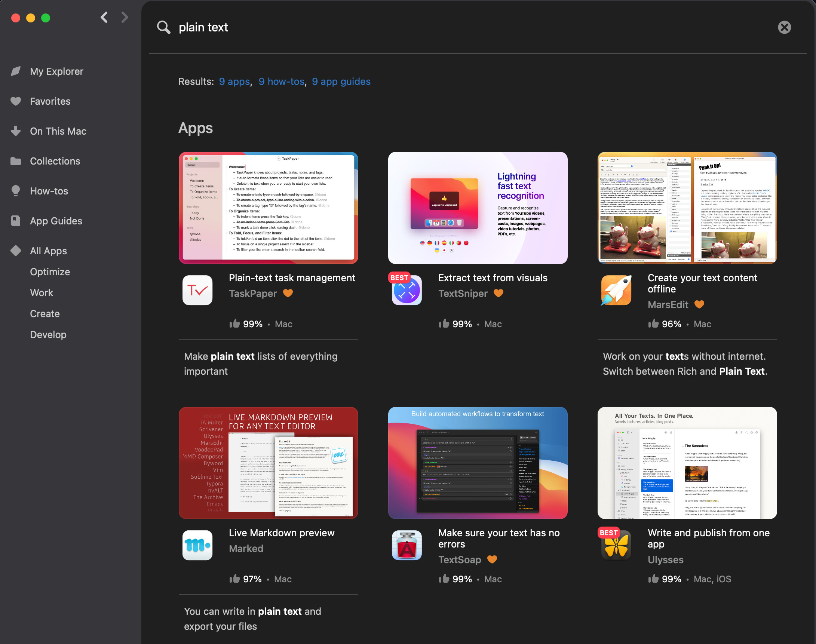Clear the search with the X button

pyautogui.click(x=784, y=27)
